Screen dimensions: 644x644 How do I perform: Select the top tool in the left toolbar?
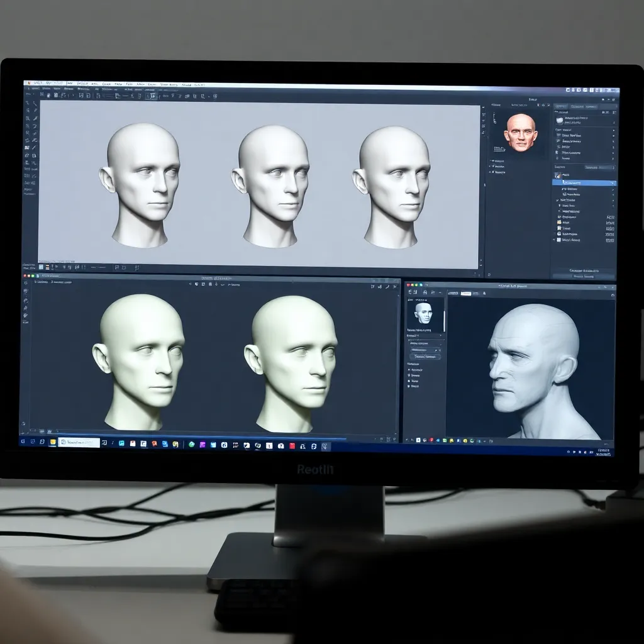tap(27, 102)
